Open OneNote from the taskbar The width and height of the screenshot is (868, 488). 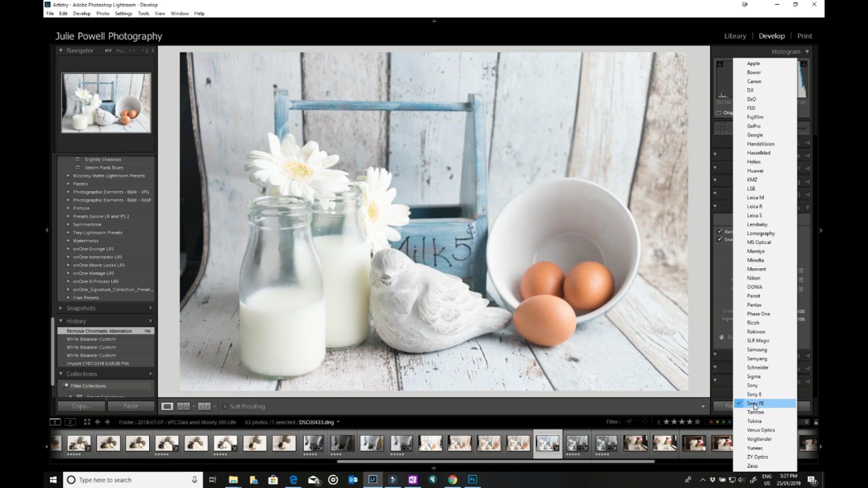tap(413, 480)
